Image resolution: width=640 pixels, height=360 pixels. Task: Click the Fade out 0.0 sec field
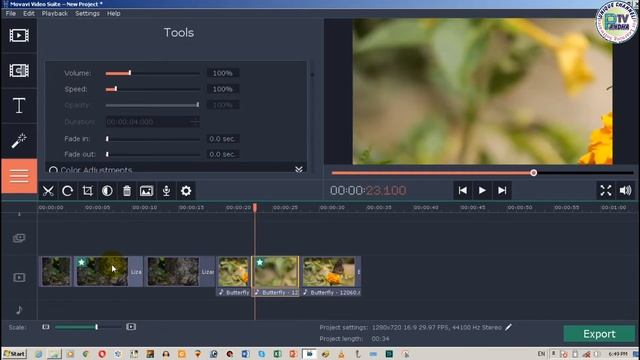[223, 154]
